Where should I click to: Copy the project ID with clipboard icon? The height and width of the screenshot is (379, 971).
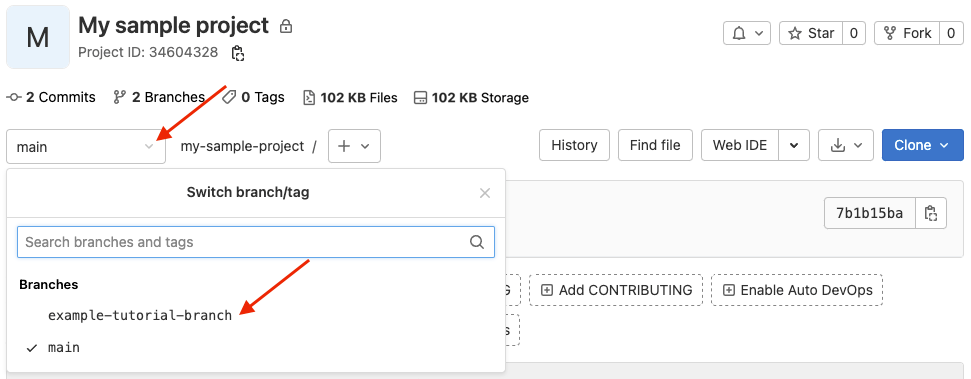[238, 53]
